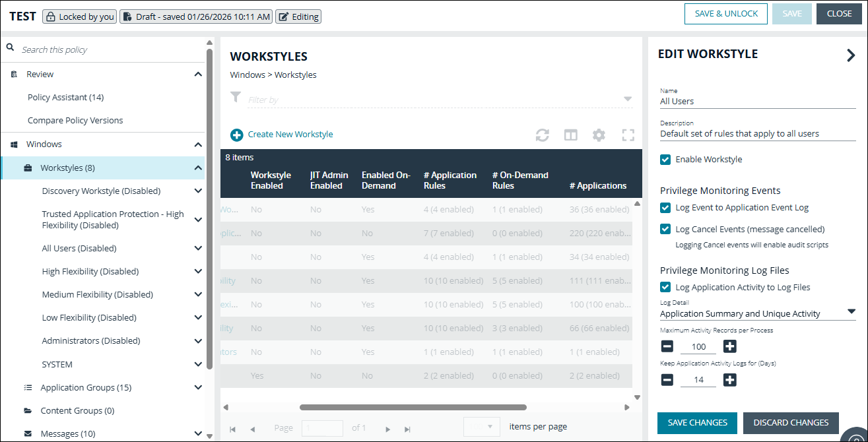Increase Maximum Activity Records with plus stepper
This screenshot has height=442, width=868.
point(729,346)
